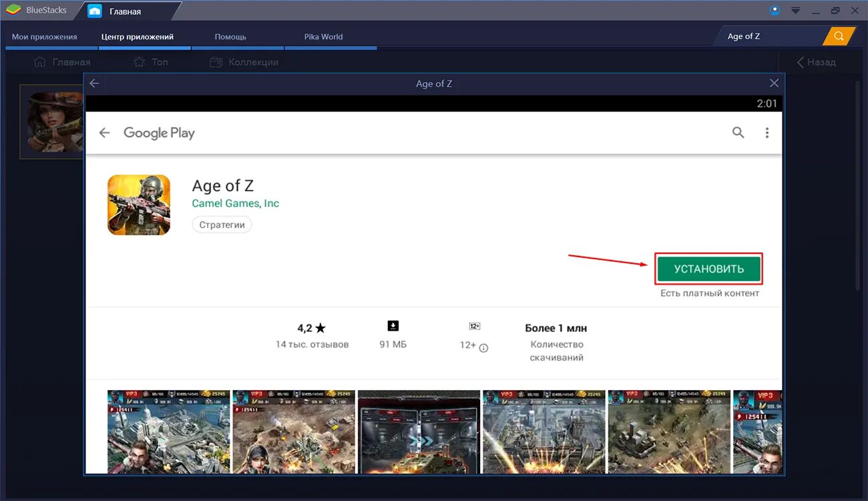The image size is (868, 501).
Task: Open the 4,2 star rating info
Action: pos(311,328)
